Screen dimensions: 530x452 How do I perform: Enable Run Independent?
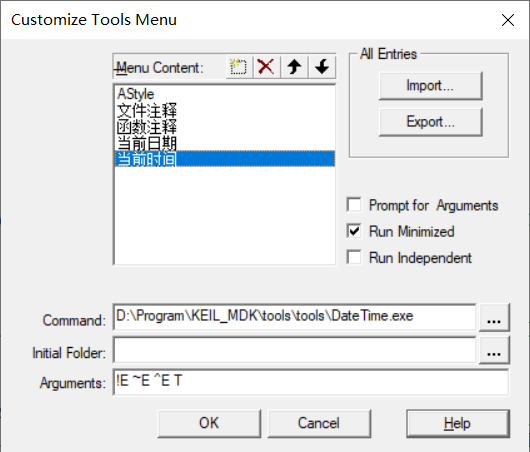(x=354, y=257)
